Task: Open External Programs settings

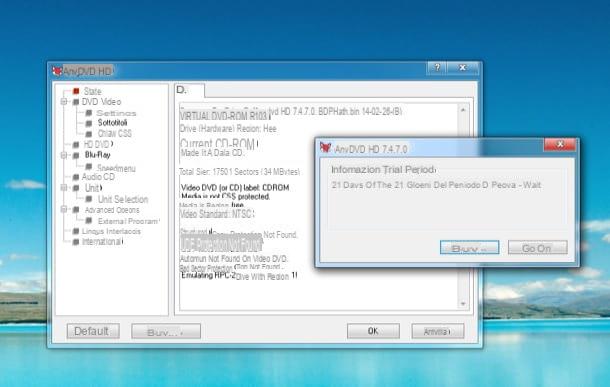Action: point(128,221)
